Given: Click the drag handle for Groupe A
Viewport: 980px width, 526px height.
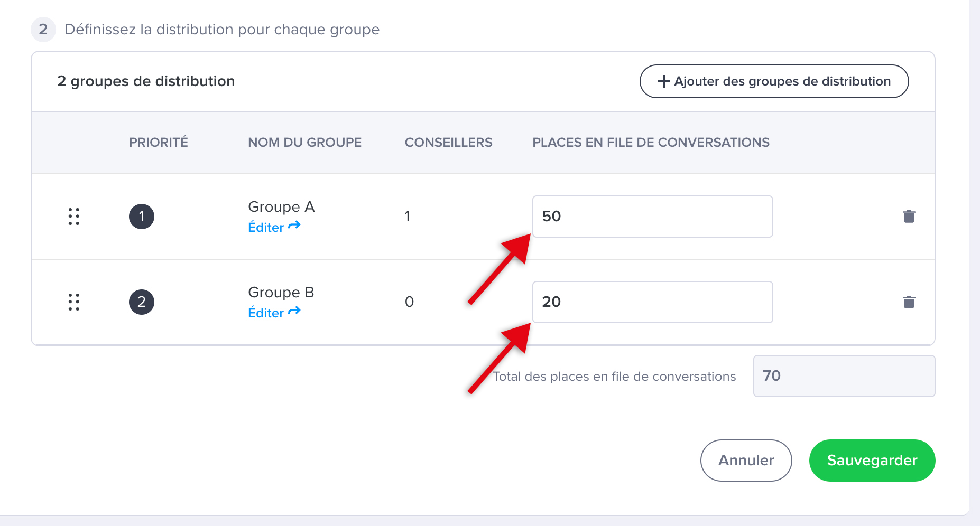Looking at the screenshot, I should pyautogui.click(x=74, y=217).
